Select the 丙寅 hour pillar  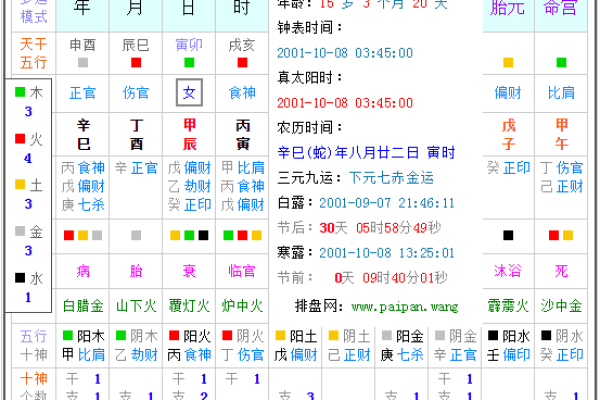[243, 134]
